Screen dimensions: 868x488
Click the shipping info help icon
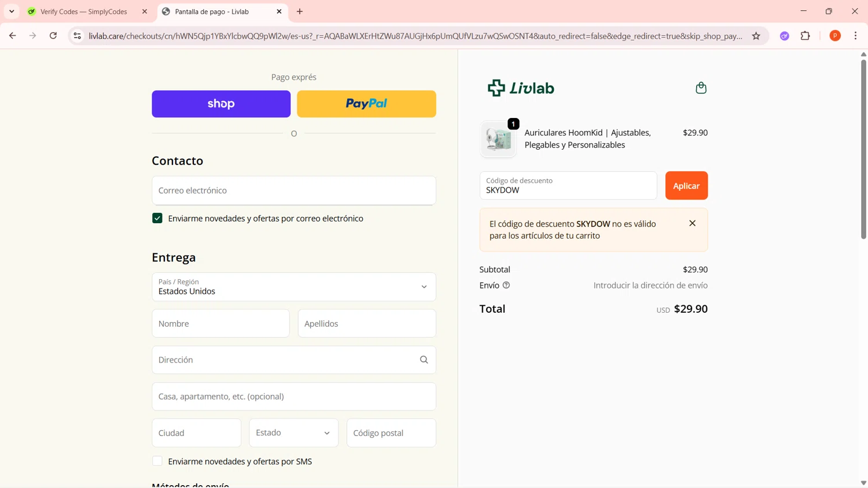(506, 285)
